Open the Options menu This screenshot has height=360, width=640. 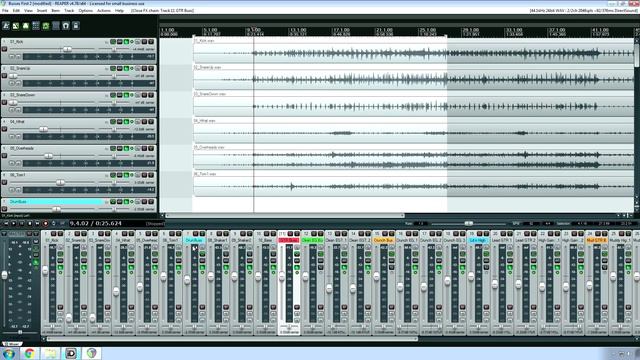point(85,11)
